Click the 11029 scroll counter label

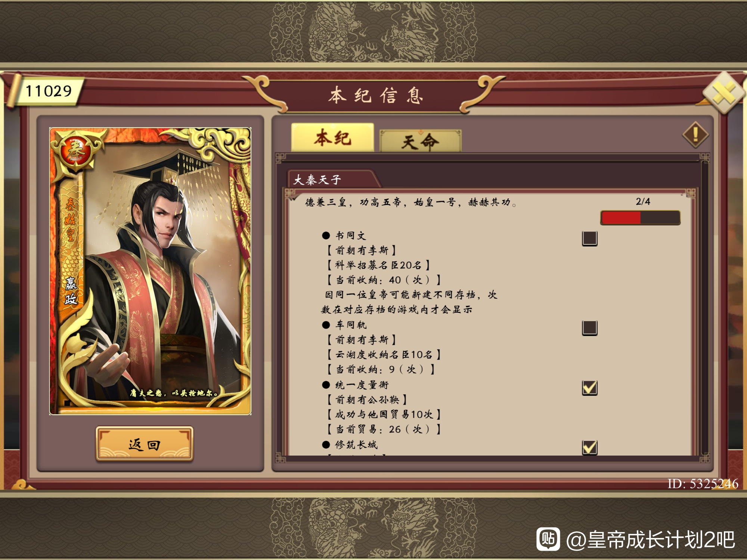pyautogui.click(x=48, y=91)
